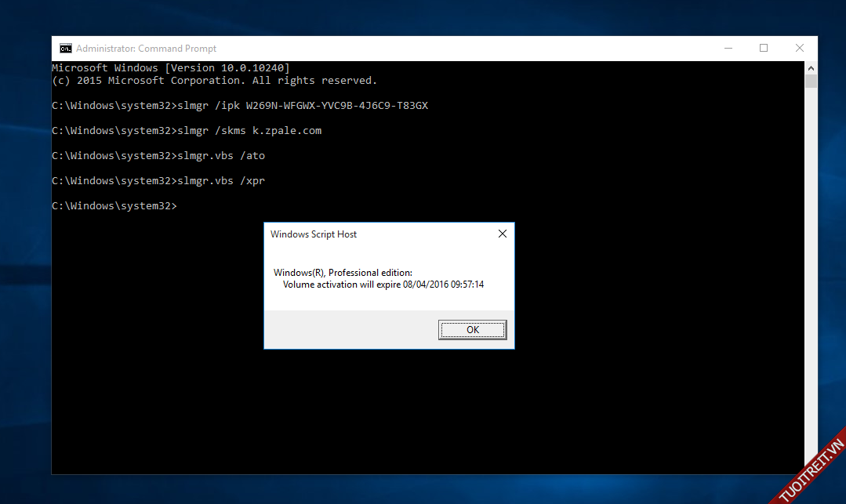Click the slmgr /skms k.zpale.com command line
846x504 pixels.
[187, 131]
